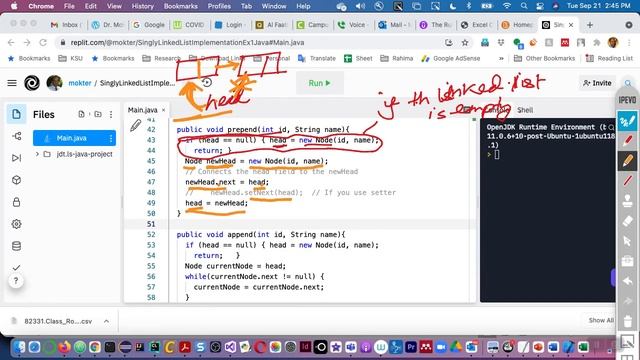Switch to the Main.java editor tab
This screenshot has height=360, width=640.
tap(142, 110)
